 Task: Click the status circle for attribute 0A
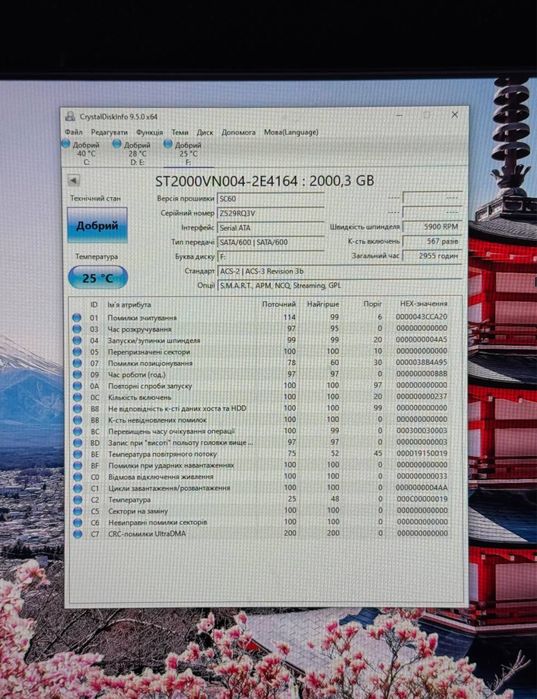(x=77, y=386)
